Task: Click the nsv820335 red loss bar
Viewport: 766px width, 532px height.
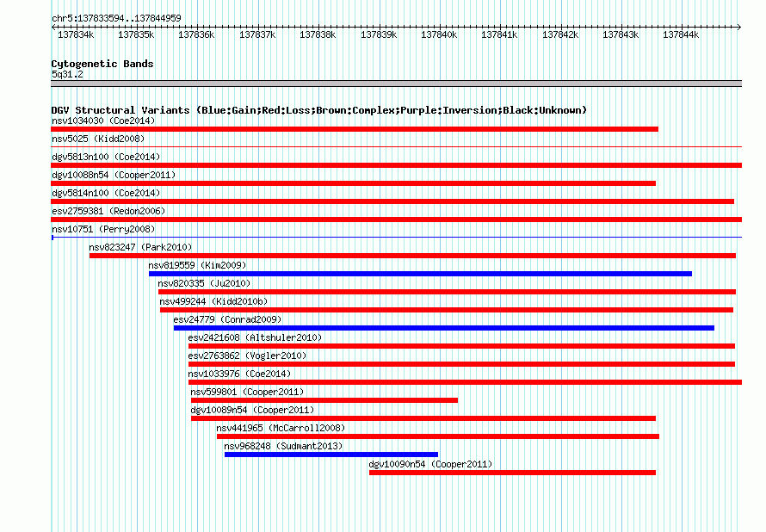Action: tap(447, 292)
